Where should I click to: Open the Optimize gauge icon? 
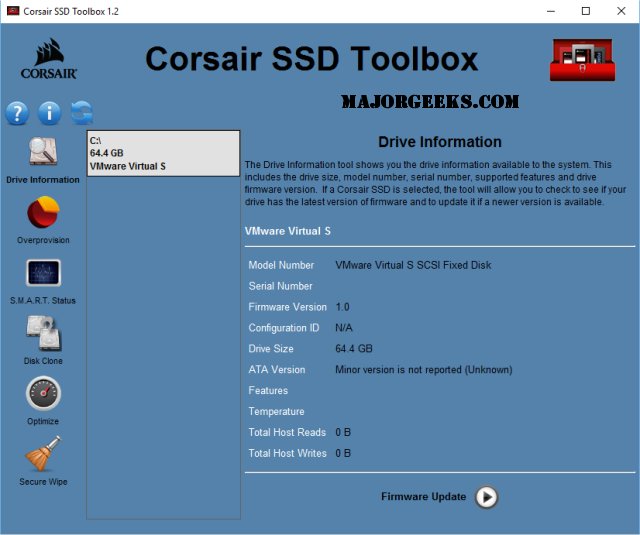pos(43,393)
